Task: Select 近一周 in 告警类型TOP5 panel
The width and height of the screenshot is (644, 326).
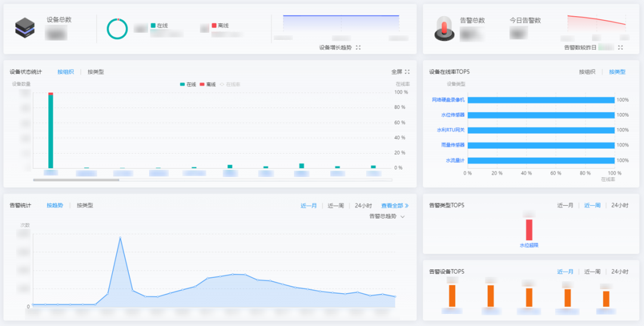Action: point(592,206)
